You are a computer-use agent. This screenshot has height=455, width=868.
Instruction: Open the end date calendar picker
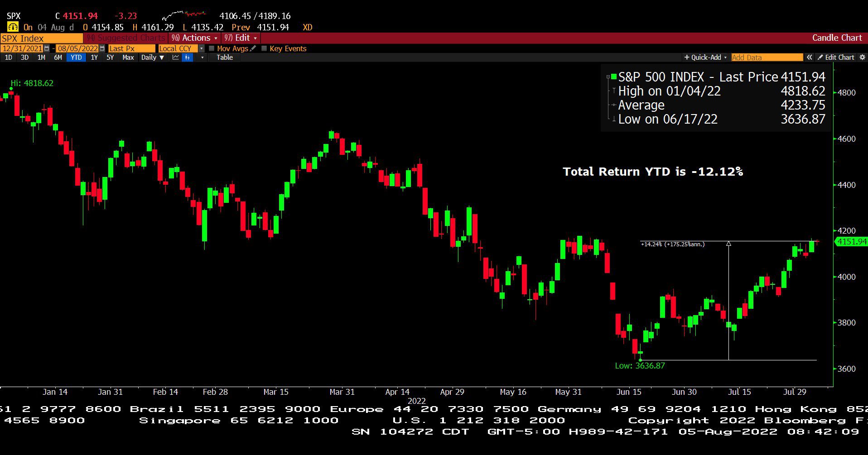(x=102, y=48)
